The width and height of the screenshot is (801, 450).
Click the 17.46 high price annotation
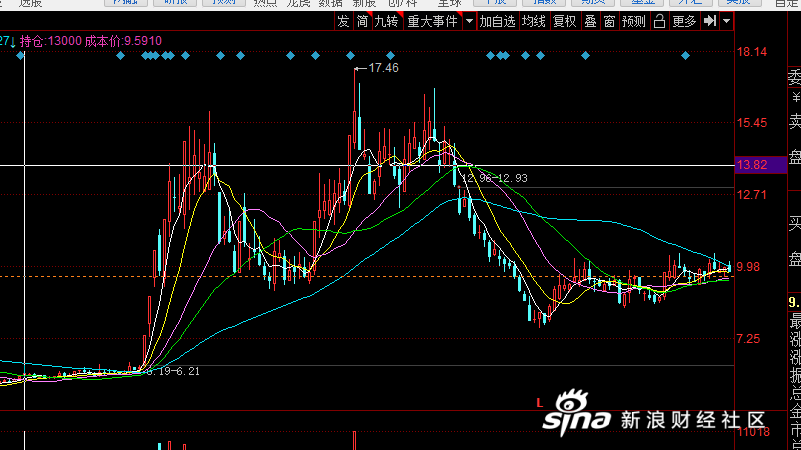[383, 68]
